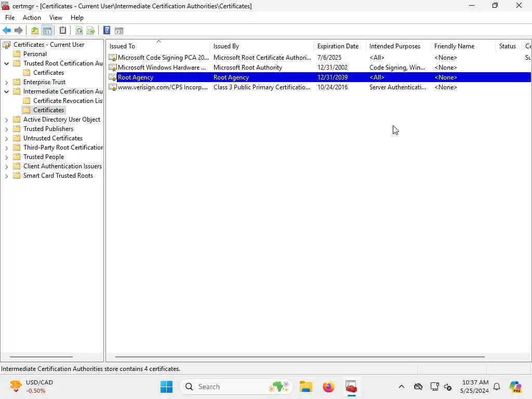
Task: Click the list pane horizontal scrollbar
Action: click(x=300, y=357)
